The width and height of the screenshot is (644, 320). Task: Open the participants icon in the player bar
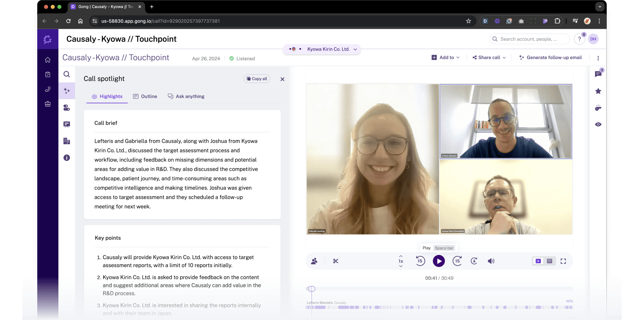coord(314,261)
